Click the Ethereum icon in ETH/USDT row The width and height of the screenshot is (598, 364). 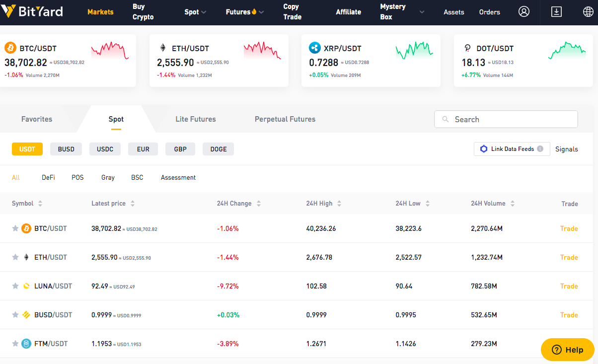[26, 257]
